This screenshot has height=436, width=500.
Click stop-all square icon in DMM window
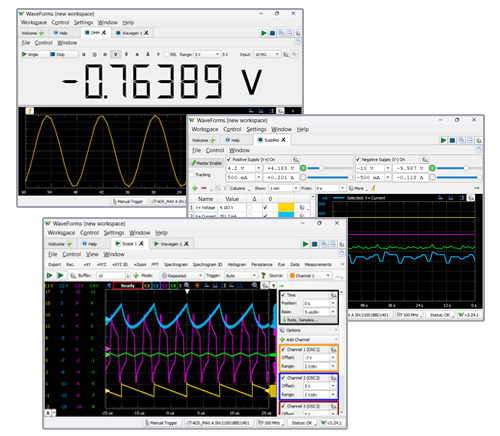click(x=272, y=33)
